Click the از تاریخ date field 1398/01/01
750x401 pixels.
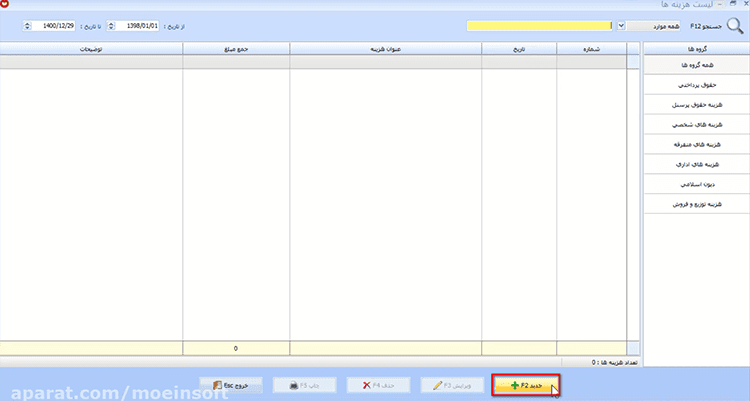coord(137,26)
